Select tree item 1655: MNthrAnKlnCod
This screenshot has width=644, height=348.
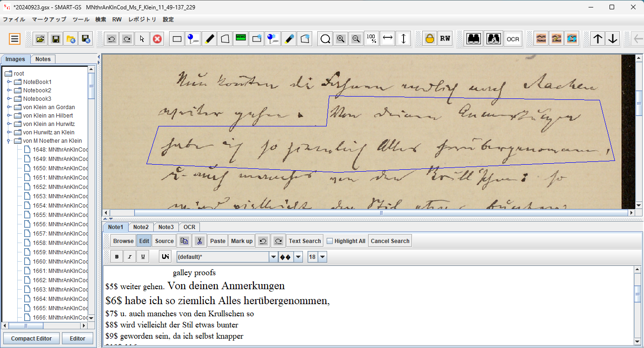tap(60, 215)
